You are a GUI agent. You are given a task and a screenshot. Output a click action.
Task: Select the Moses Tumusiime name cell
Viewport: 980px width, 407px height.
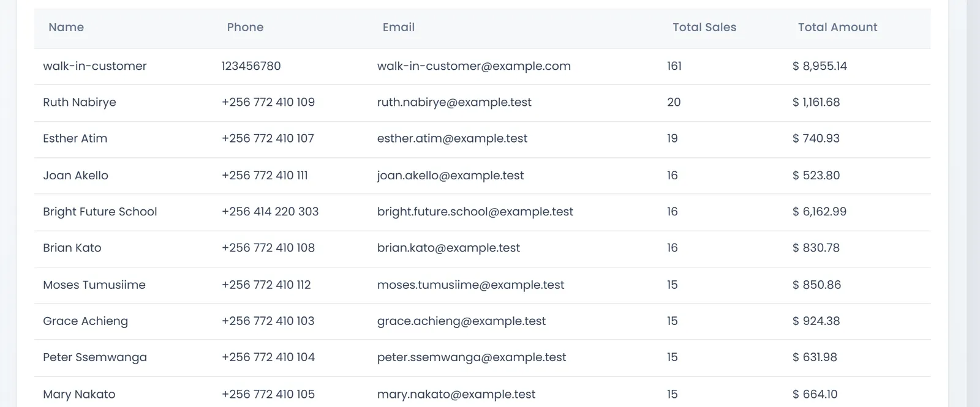pos(94,285)
